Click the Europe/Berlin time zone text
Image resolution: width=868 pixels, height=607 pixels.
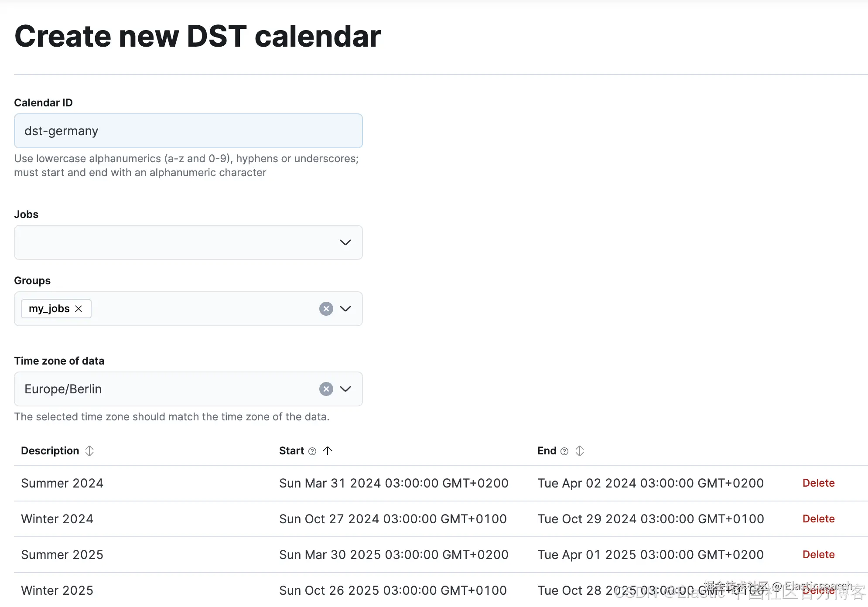coord(63,389)
